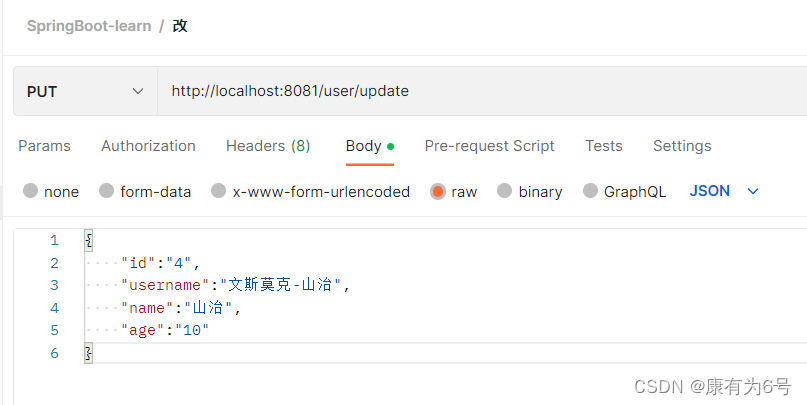Select x-www-form-urlencoded radio option
Screen dimensions: 807x405
[x=219, y=191]
